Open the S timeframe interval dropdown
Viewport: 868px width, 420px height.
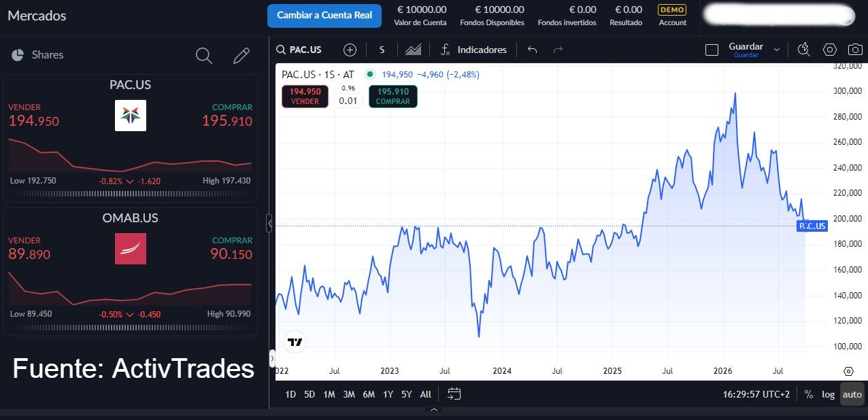click(x=382, y=50)
